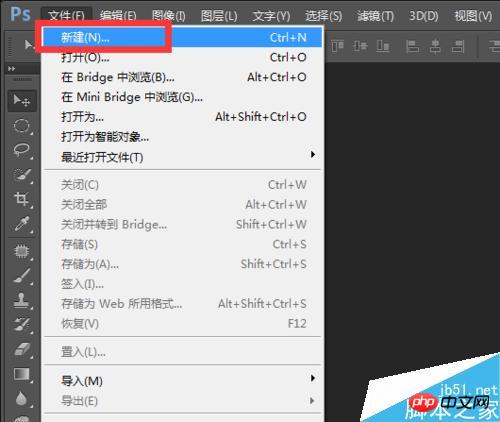Click align horizontal centers icon

[x=435, y=46]
